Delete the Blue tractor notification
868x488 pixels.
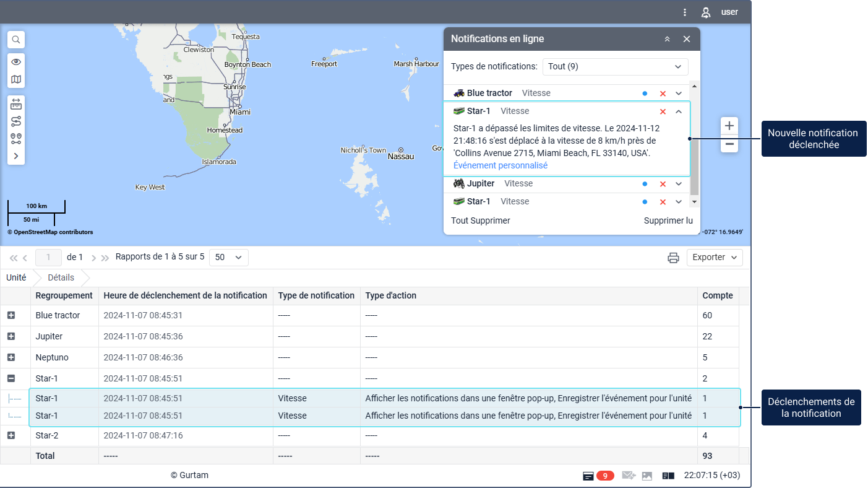coord(663,94)
